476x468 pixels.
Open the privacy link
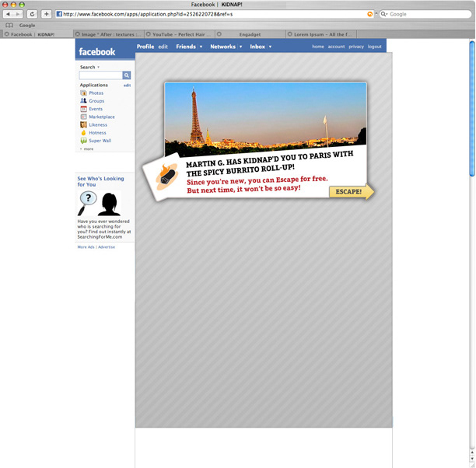click(356, 47)
